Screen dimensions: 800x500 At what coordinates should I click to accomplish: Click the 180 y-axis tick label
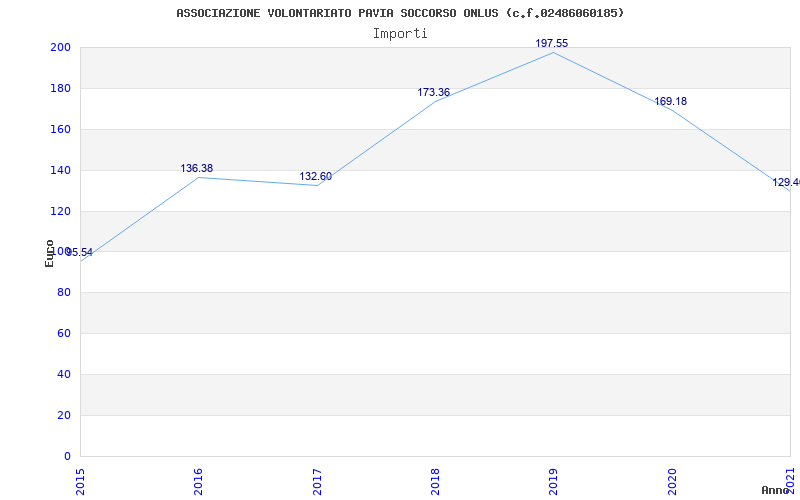[60, 88]
